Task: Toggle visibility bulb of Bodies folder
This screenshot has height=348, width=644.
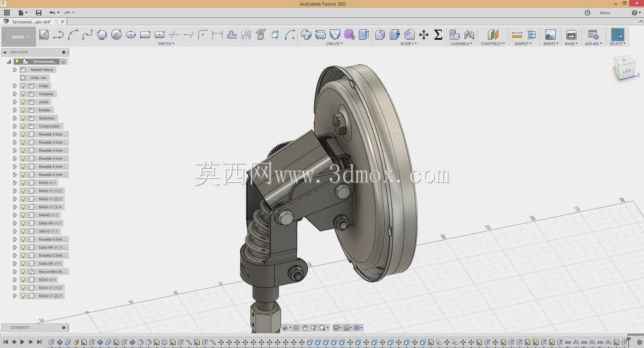Action: [x=23, y=110]
